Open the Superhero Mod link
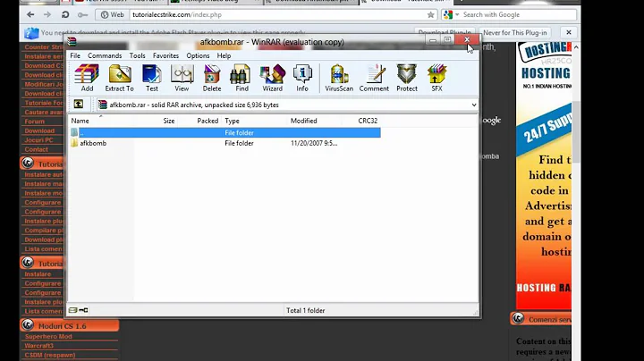 [x=48, y=336]
